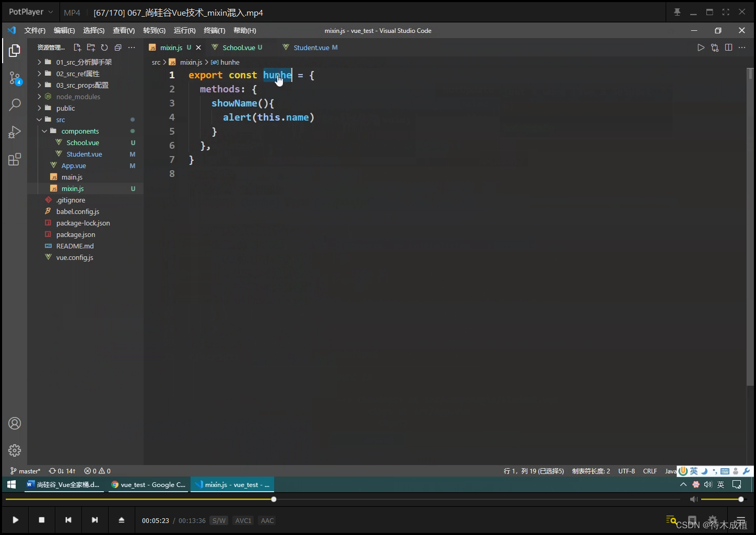Seek on the PotPlayer progress bar
Viewport: 756px width, 535px height.
(x=342, y=500)
